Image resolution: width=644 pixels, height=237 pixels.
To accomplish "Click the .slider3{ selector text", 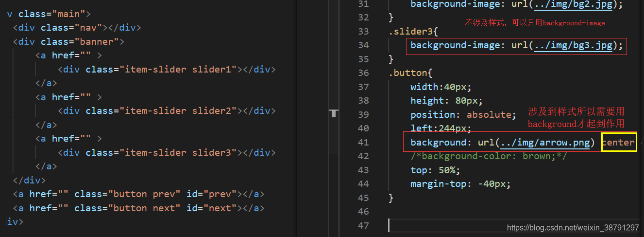I will point(413,32).
